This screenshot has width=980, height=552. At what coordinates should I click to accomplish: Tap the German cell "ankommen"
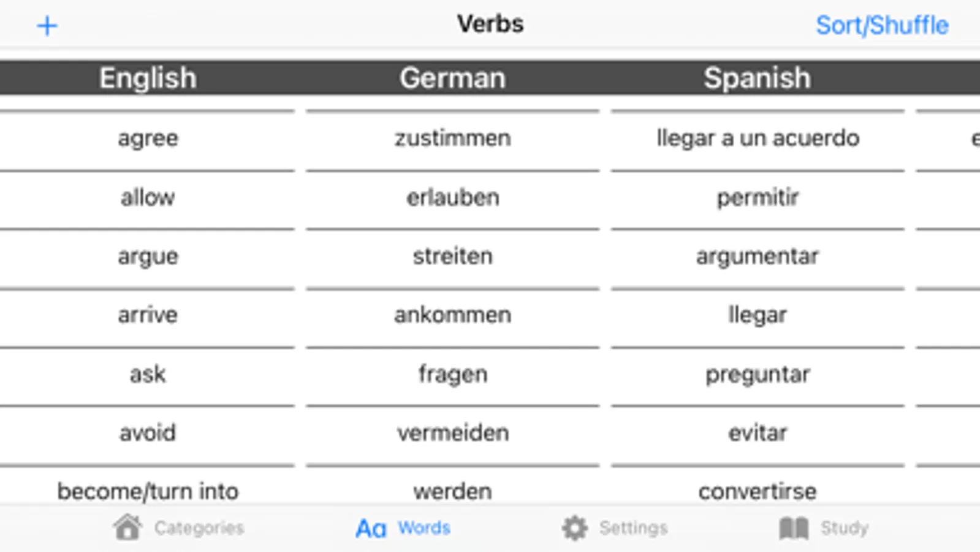452,315
